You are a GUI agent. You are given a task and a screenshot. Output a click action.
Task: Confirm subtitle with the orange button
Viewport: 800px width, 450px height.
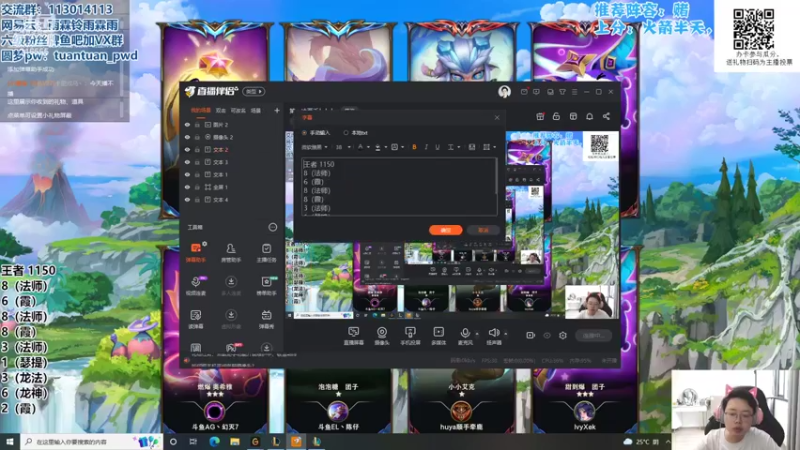(445, 230)
